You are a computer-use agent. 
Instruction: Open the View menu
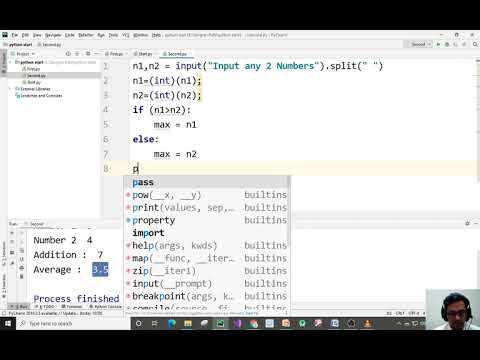pyautogui.click(x=37, y=35)
